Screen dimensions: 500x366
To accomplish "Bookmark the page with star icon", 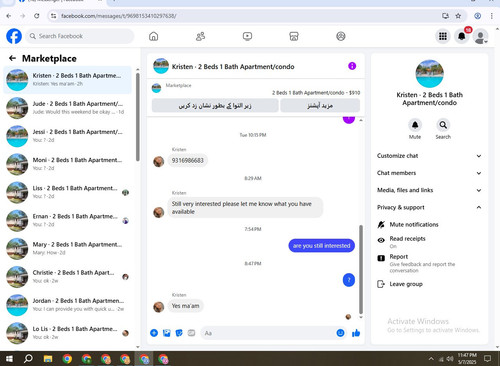I will pos(458,16).
